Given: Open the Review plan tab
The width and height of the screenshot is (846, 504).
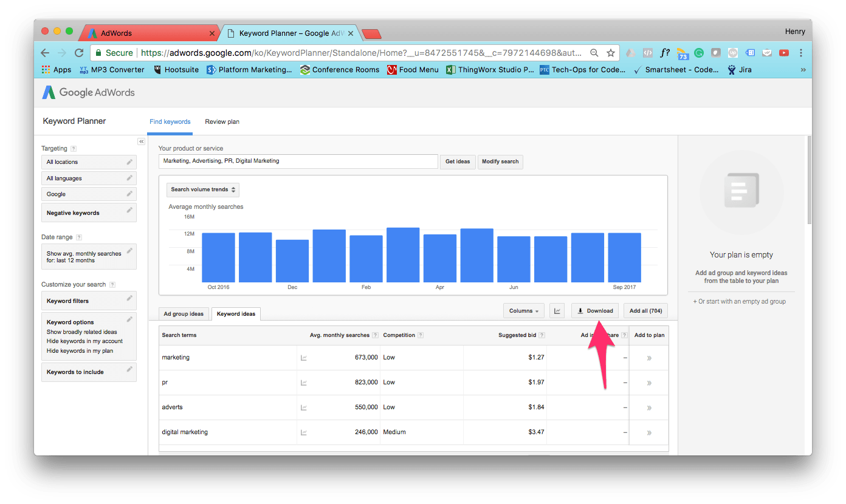Looking at the screenshot, I should [x=222, y=122].
